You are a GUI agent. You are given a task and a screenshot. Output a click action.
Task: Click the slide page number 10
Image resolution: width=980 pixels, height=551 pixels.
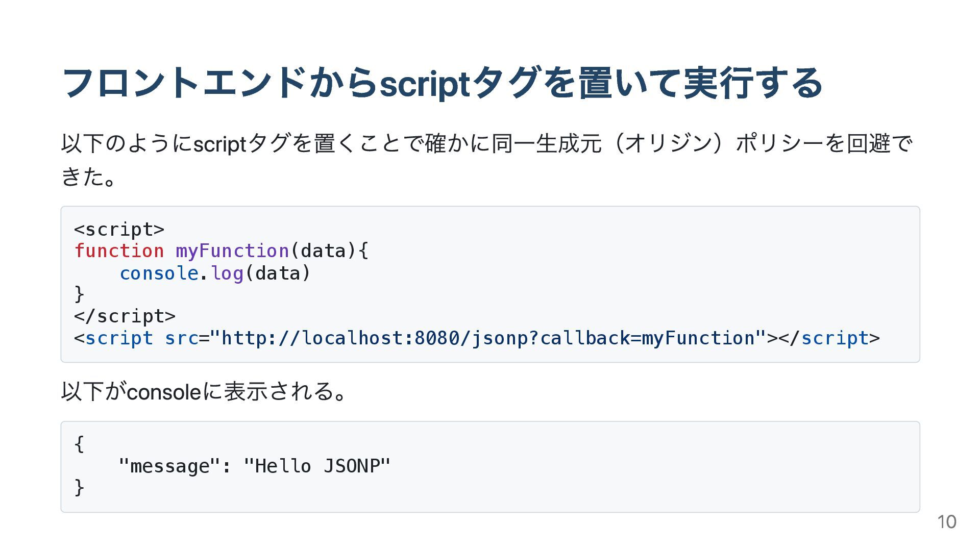coord(946,522)
